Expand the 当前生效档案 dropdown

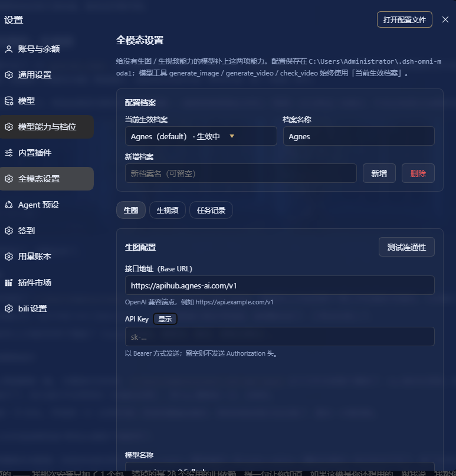[x=201, y=136]
